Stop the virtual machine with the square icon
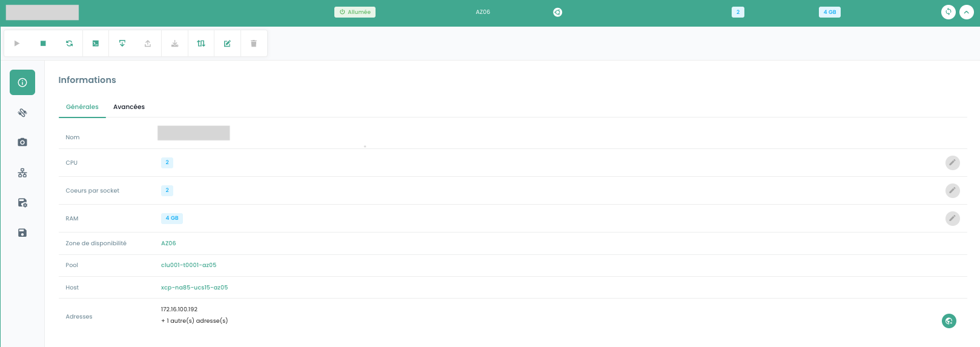The width and height of the screenshot is (980, 347). point(43,44)
